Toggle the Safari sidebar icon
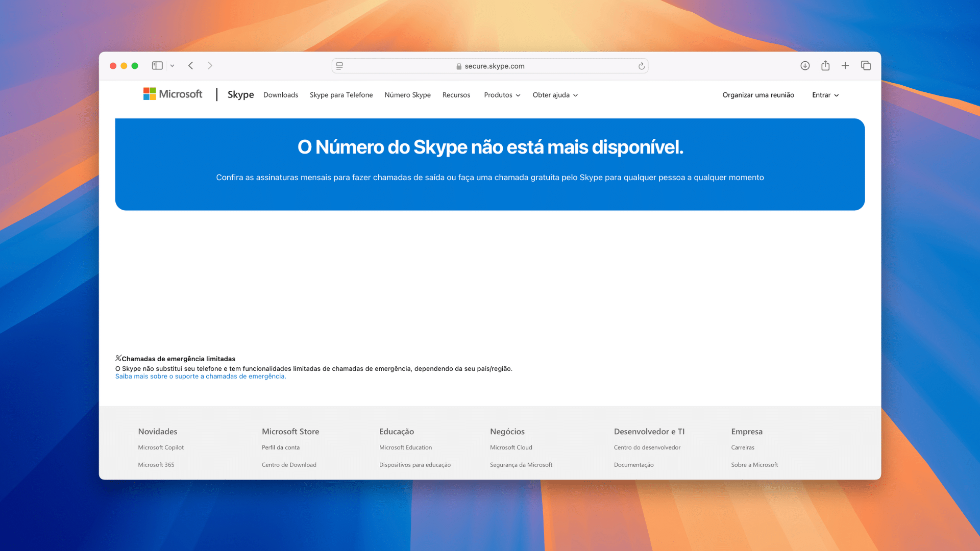This screenshot has width=980, height=551. click(157, 66)
